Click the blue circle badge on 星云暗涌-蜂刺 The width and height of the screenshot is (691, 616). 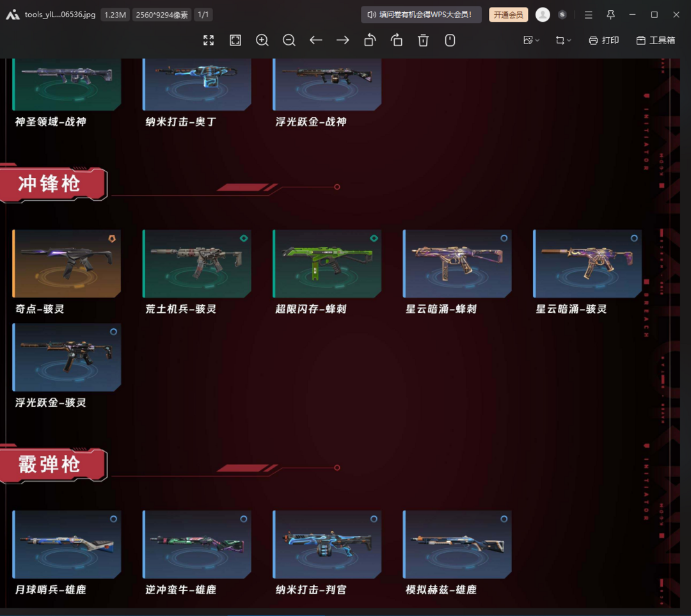coord(504,238)
